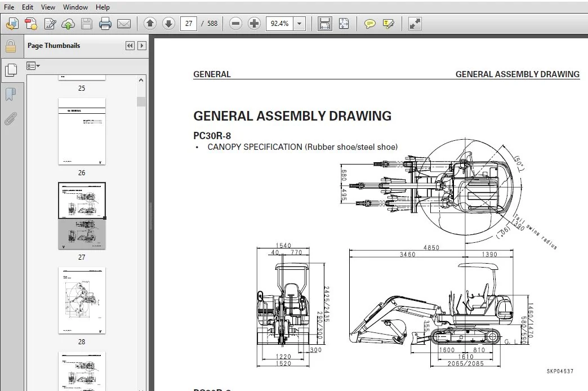Viewport: 588px width, 391px height.
Task: Select page 27 thumbnail
Action: click(82, 216)
